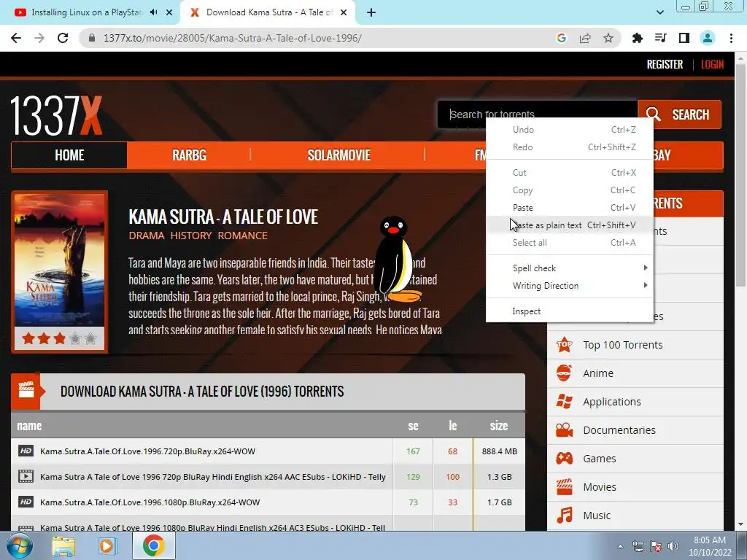Open a new tab with plus icon

371,12
